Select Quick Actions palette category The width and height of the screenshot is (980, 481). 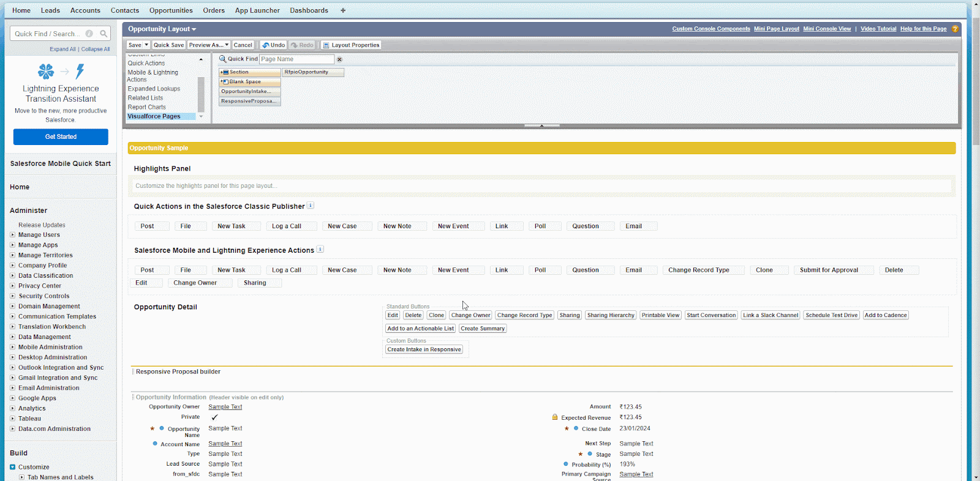pos(146,63)
